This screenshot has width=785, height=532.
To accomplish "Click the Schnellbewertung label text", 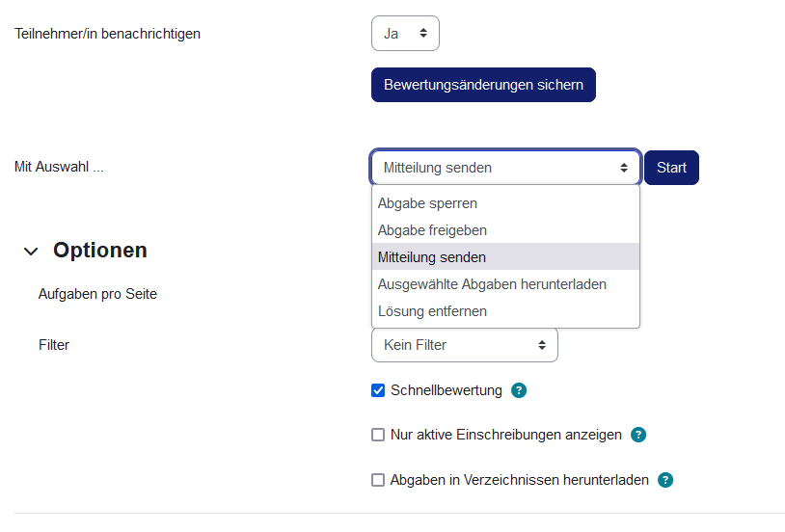I will tap(447, 390).
